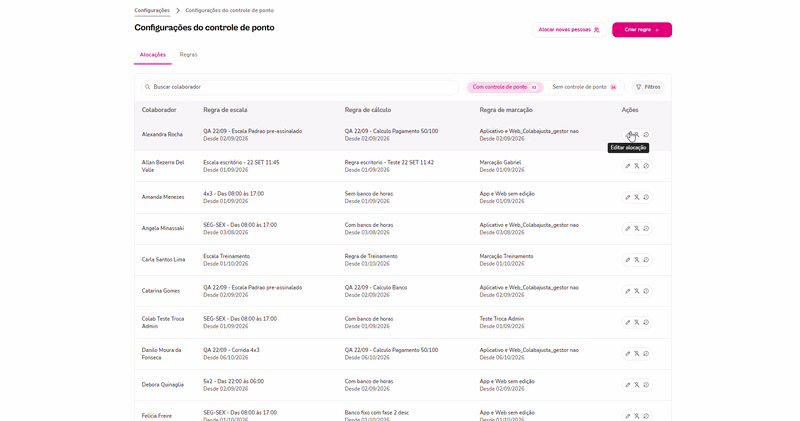Edit pencil for Danilo Moura da Fonseca
800x421 pixels.
click(628, 354)
